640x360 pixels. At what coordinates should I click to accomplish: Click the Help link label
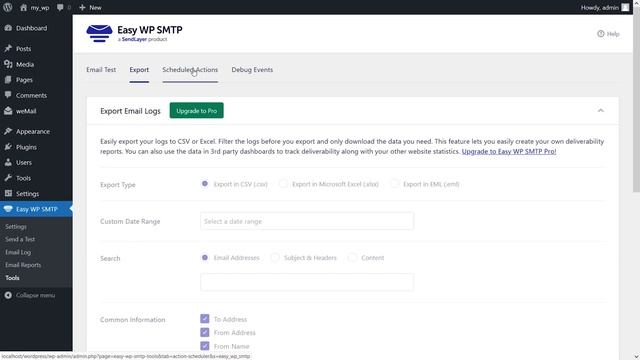click(x=613, y=34)
